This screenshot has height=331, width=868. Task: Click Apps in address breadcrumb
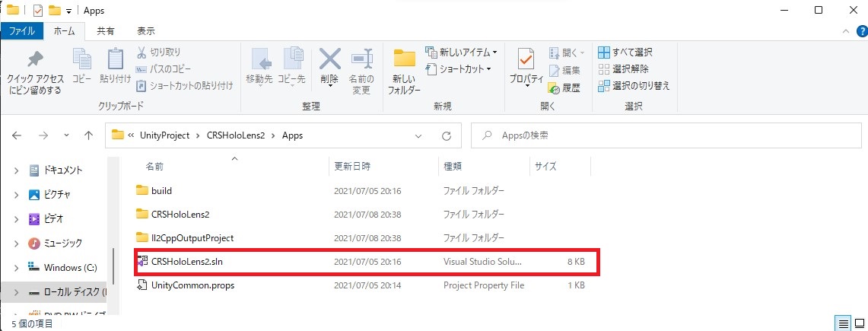point(292,135)
